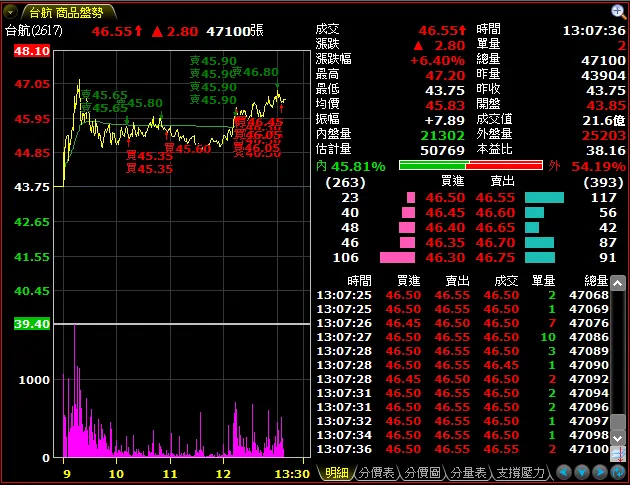Click the 漲跌幅 value +6.40%
630x485 pixels.
(x=437, y=61)
